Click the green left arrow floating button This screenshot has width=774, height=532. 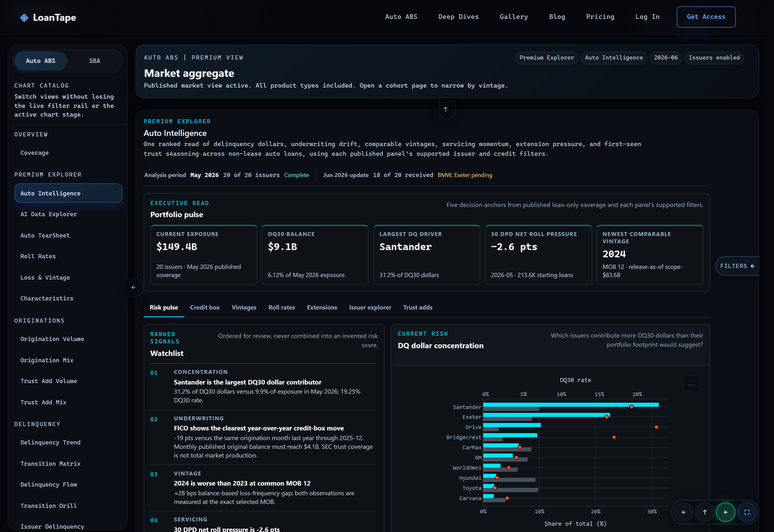click(x=726, y=512)
